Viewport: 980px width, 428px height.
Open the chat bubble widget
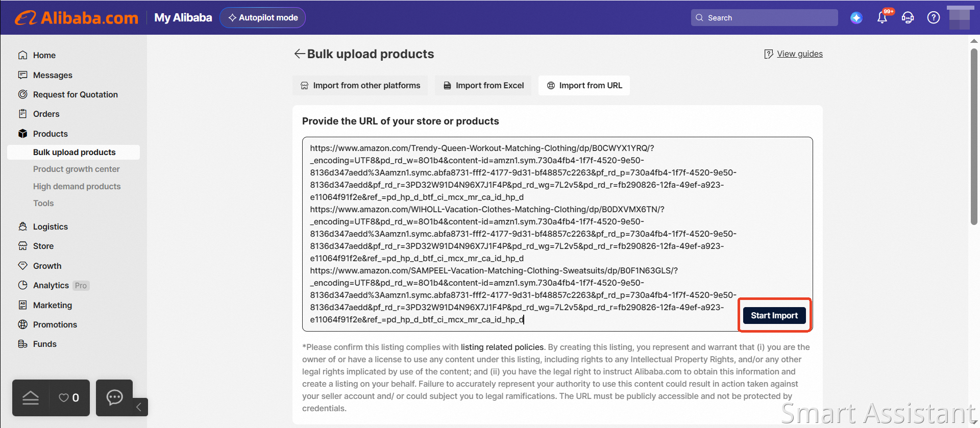[114, 397]
